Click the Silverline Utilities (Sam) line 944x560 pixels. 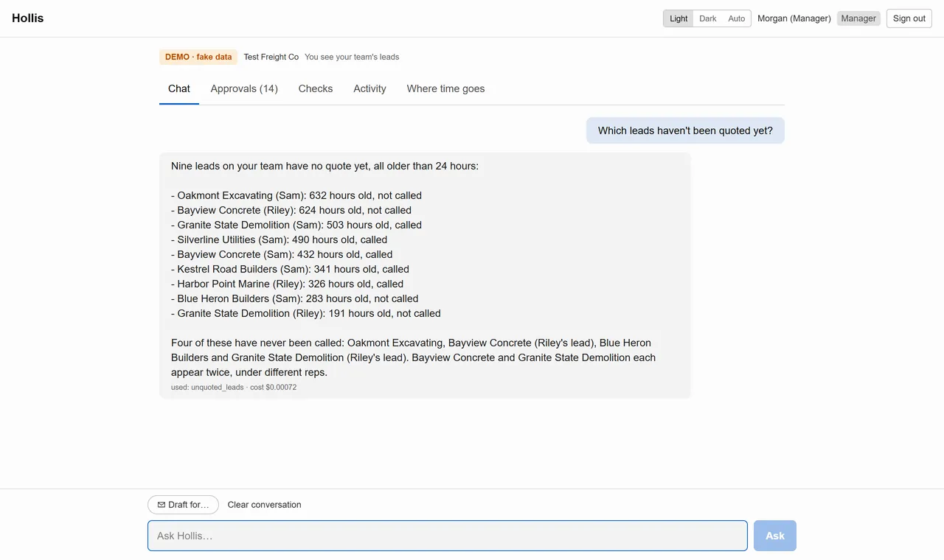tap(280, 239)
